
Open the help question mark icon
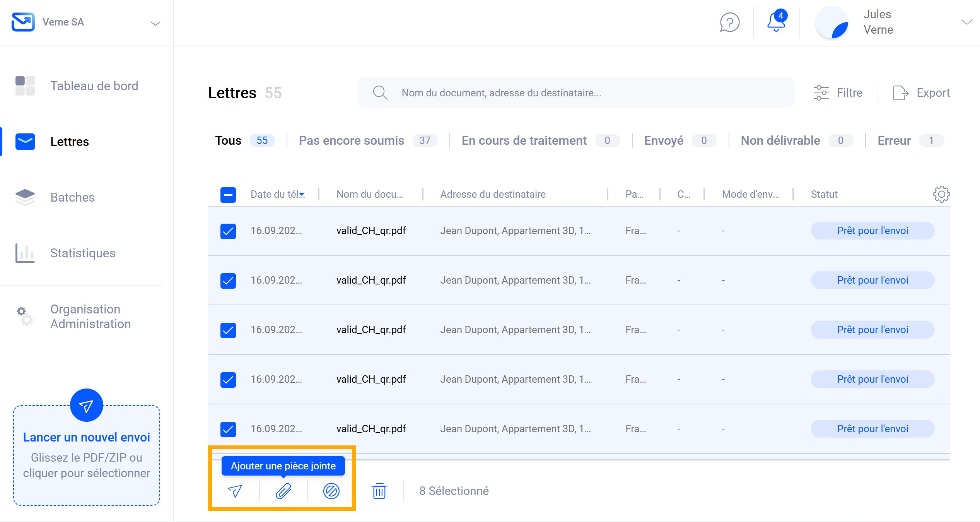(x=729, y=22)
